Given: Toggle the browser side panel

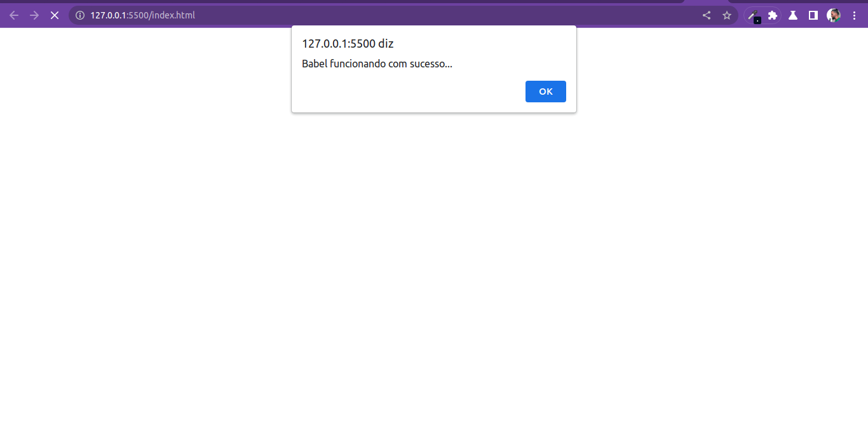Looking at the screenshot, I should [813, 15].
